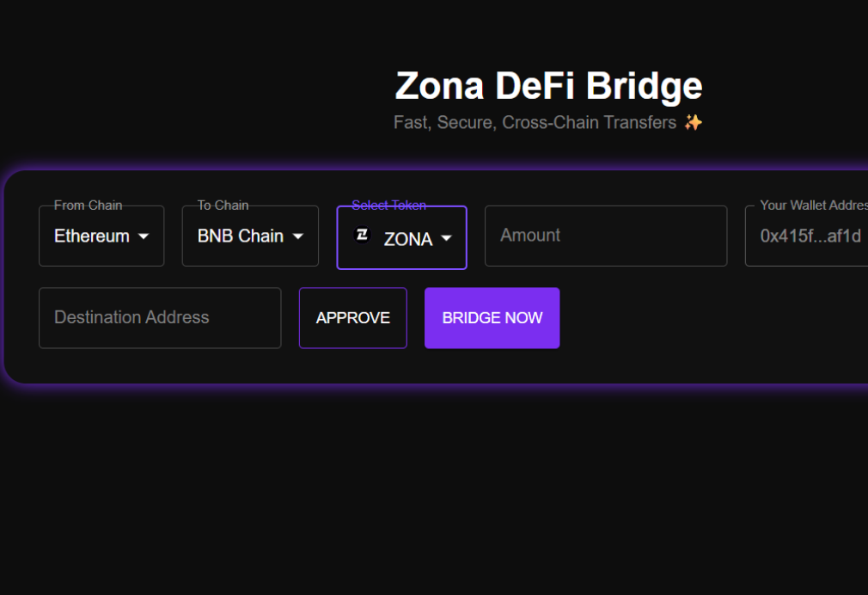Expand the Select Token dropdown arrow
The image size is (868, 595).
click(446, 238)
